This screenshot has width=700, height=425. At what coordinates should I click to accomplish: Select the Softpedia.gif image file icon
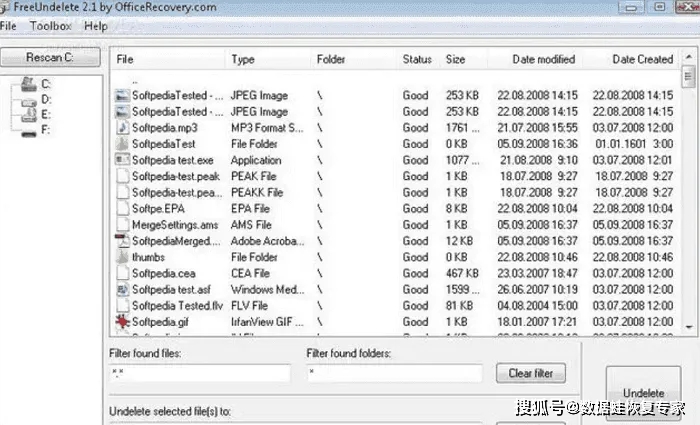(122, 321)
